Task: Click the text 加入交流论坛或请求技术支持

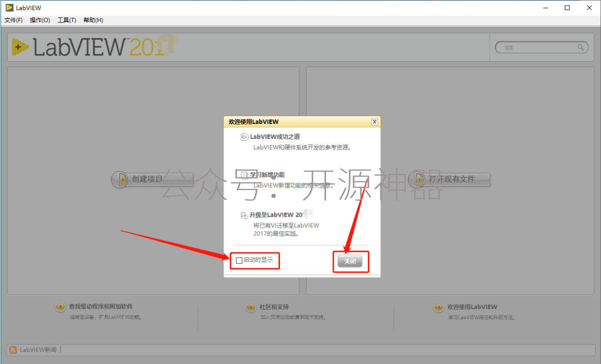Action: (x=293, y=317)
